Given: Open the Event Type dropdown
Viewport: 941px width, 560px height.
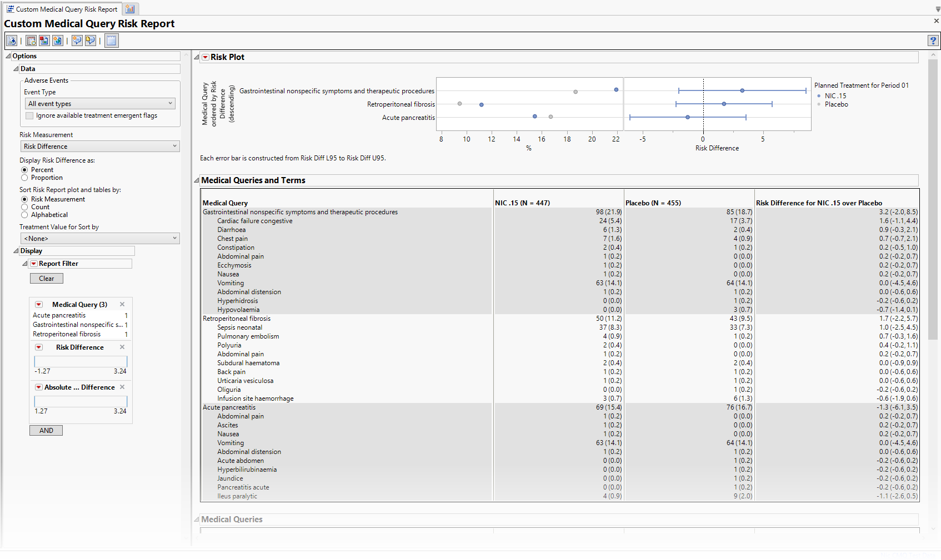Looking at the screenshot, I should (100, 104).
